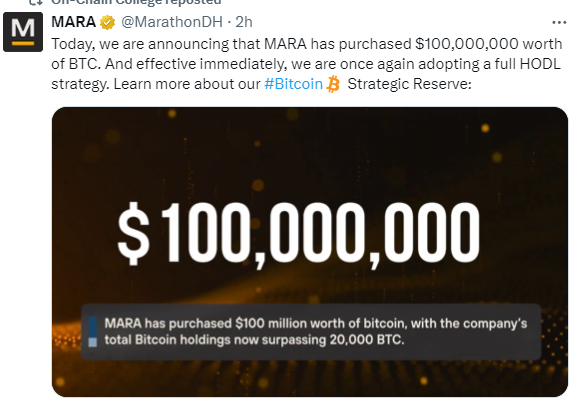Click the gold verified badge beside MARA
The image size is (578, 400).
(107, 22)
